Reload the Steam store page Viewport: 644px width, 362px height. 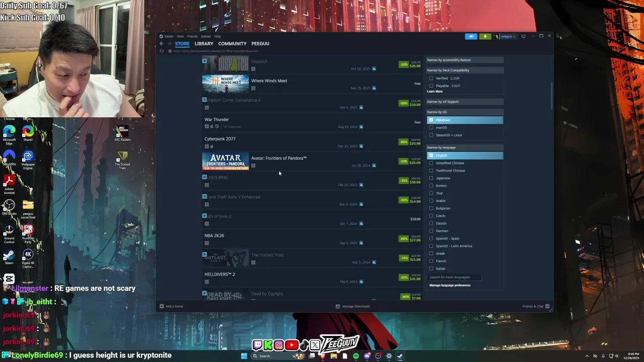[162, 51]
